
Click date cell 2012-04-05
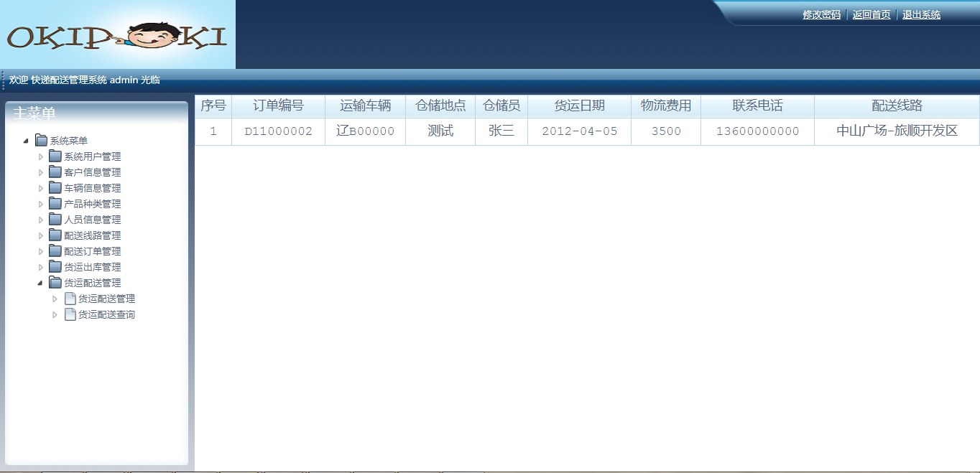click(x=580, y=131)
